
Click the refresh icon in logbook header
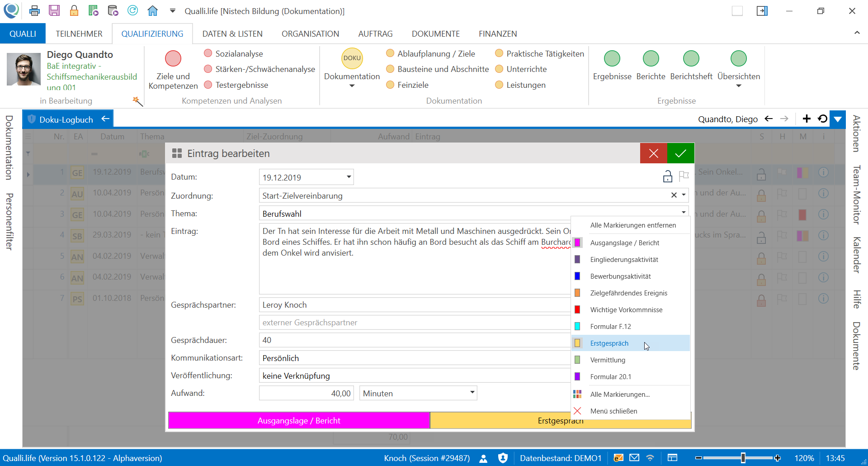click(x=823, y=119)
